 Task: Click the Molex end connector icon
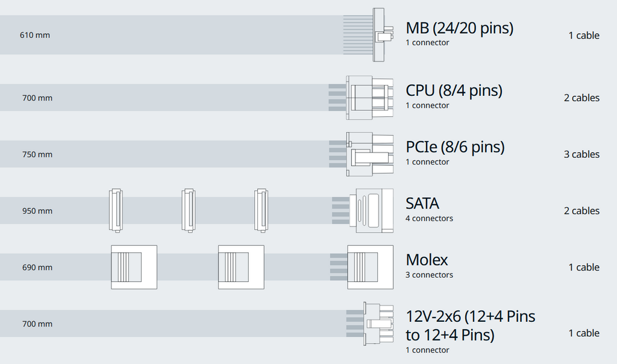point(370,267)
